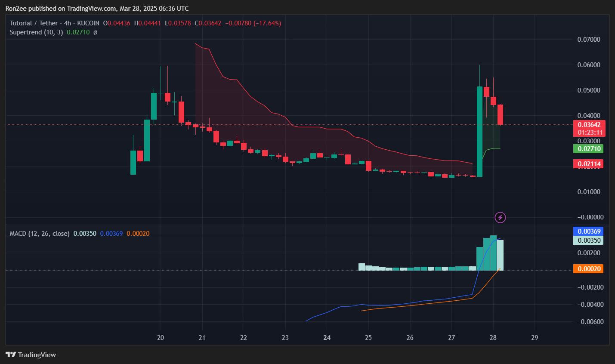Click the low price L0.03578

point(178,23)
